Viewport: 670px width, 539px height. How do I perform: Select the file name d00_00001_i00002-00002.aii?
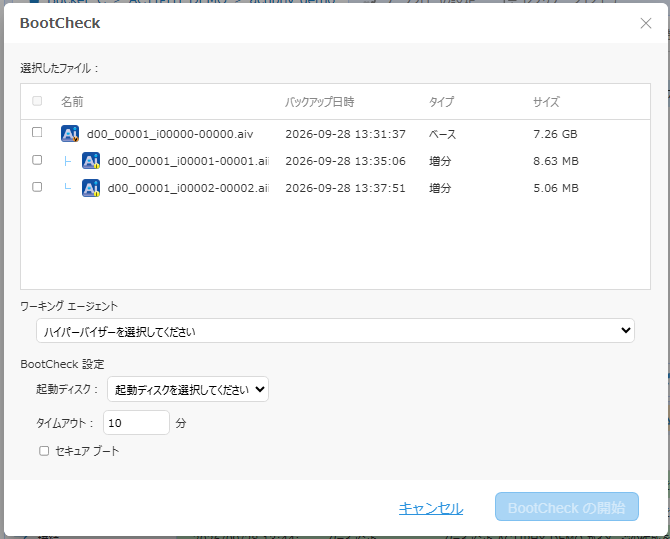[188, 188]
